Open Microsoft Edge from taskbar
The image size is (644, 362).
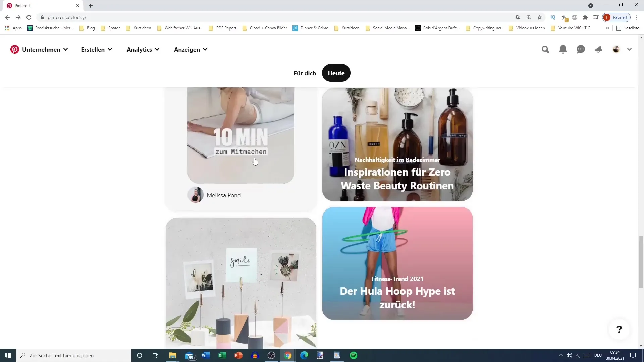coord(304,355)
